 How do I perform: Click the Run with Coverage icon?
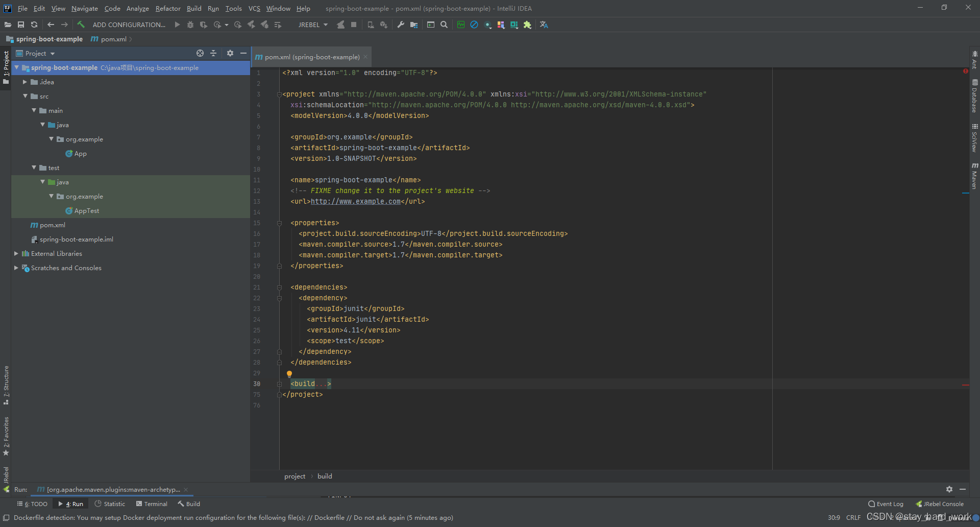point(204,25)
